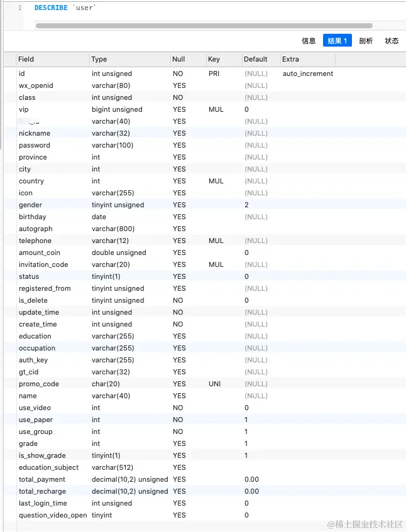Select the 结果 1 tab
The image size is (406, 532).
pyautogui.click(x=337, y=41)
